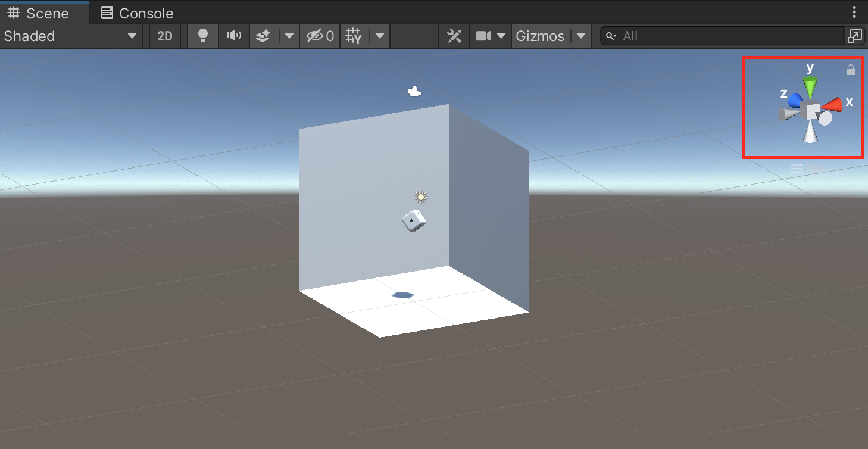This screenshot has width=868, height=449.
Task: Expand the grid settings dropdown arrow
Action: (379, 36)
